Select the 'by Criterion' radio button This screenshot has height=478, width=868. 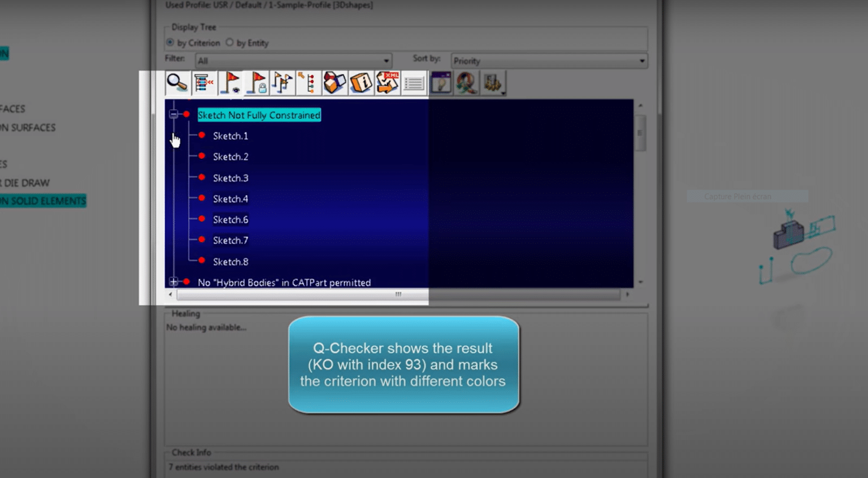[171, 42]
